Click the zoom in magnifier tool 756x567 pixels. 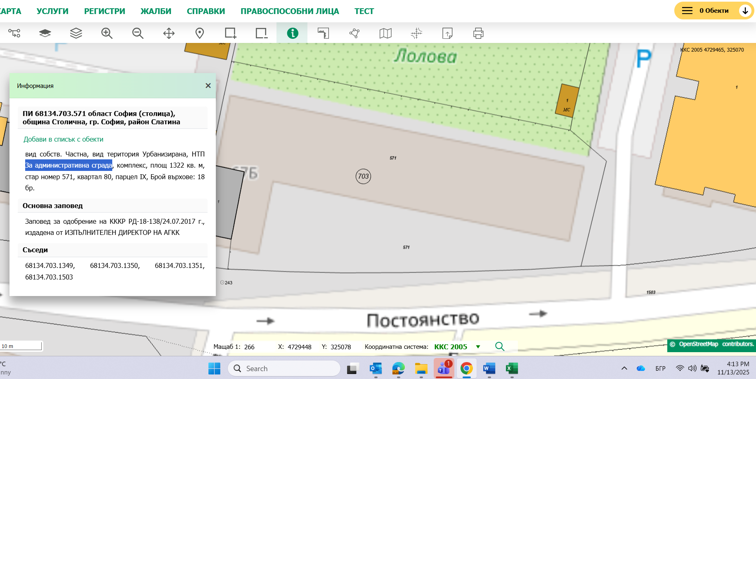(x=107, y=33)
